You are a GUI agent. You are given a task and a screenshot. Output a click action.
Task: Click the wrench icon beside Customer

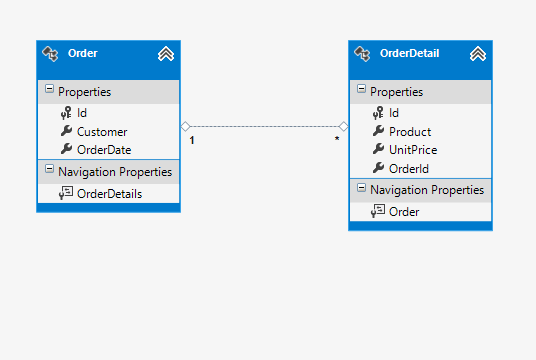[66, 131]
